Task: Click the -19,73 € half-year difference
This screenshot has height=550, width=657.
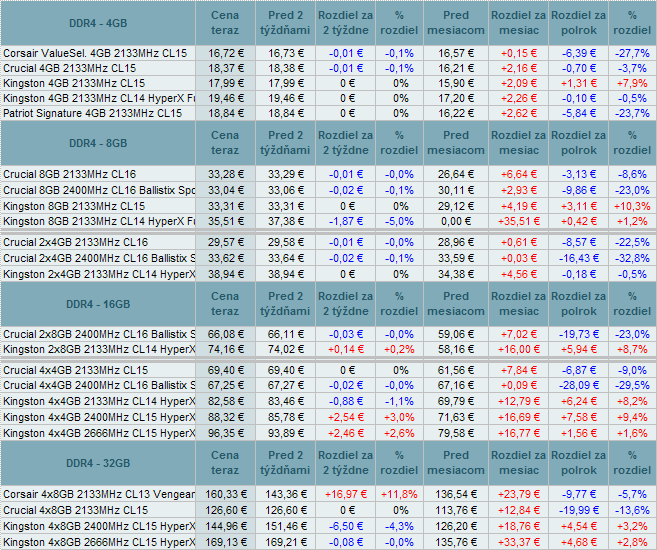Action: (x=579, y=334)
